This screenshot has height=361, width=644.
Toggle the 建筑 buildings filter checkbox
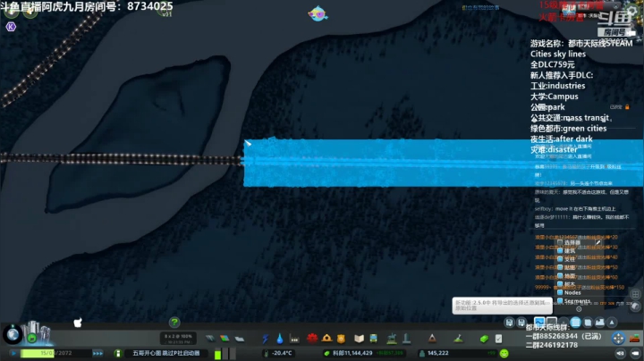point(560,251)
